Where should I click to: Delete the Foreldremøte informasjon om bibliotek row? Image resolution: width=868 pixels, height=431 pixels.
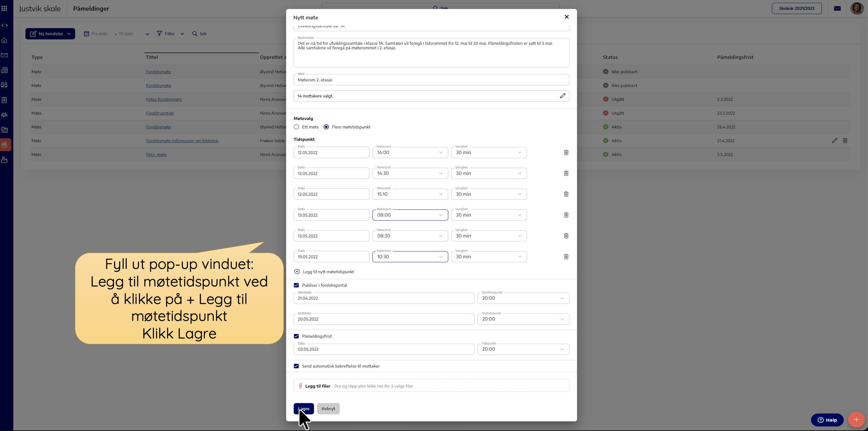click(x=845, y=141)
